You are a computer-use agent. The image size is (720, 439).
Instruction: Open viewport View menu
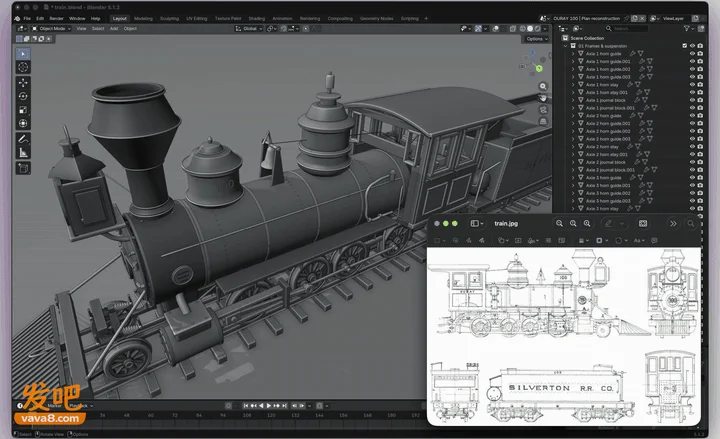[81, 28]
